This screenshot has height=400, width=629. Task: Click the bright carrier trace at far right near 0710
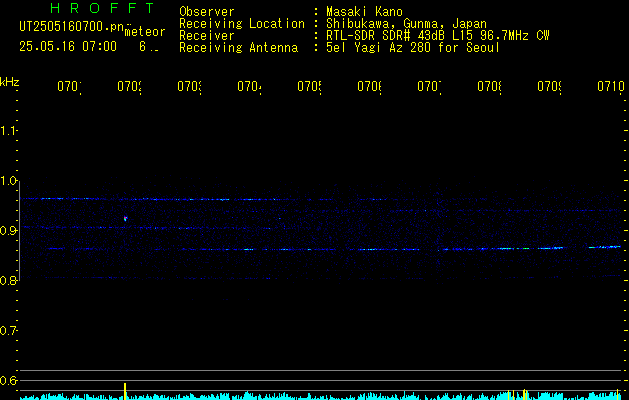click(605, 247)
